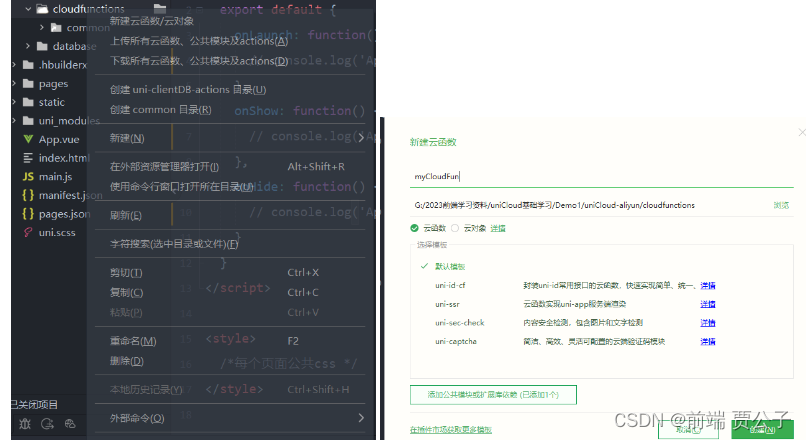This screenshot has width=806, height=440.
Task: Click the third icon in bottom-left bar
Action: (70, 424)
